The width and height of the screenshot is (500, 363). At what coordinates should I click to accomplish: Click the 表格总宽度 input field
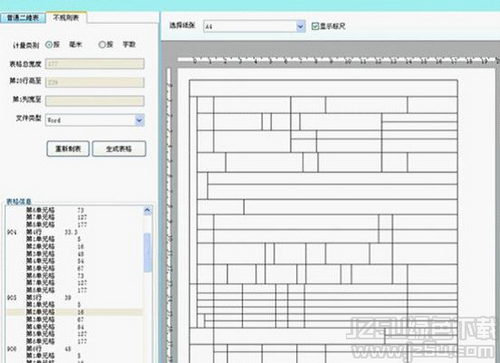[x=95, y=64]
